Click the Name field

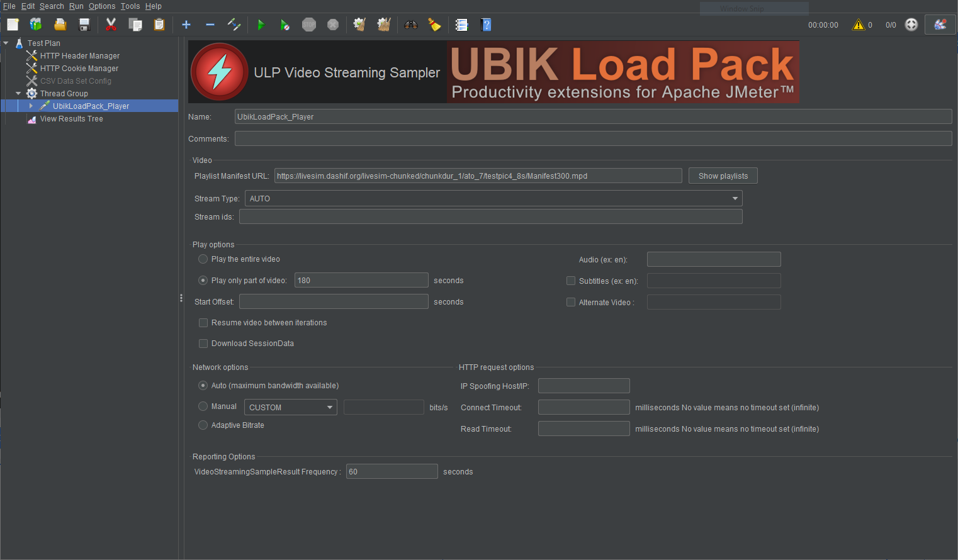point(594,117)
